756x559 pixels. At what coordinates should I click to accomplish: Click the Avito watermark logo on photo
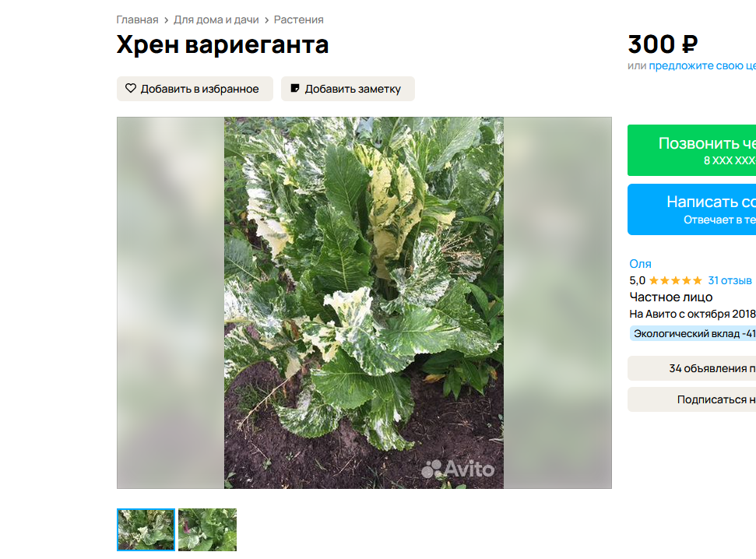tap(458, 469)
